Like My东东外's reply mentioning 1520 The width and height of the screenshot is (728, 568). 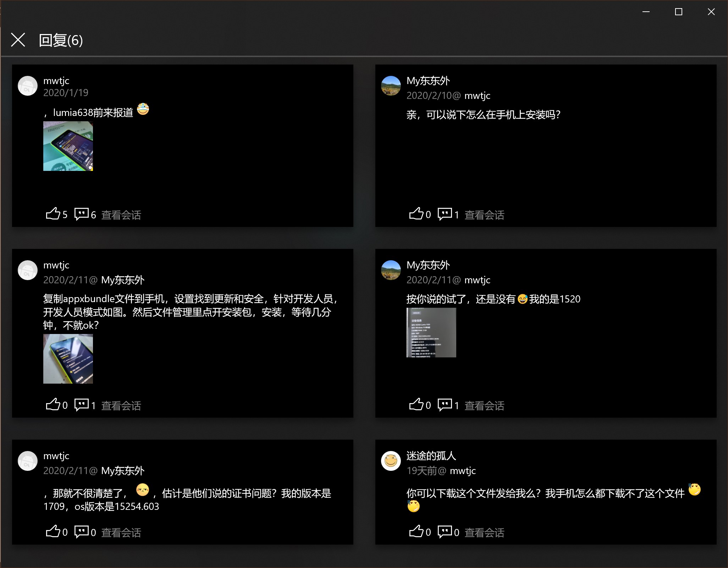pos(417,405)
